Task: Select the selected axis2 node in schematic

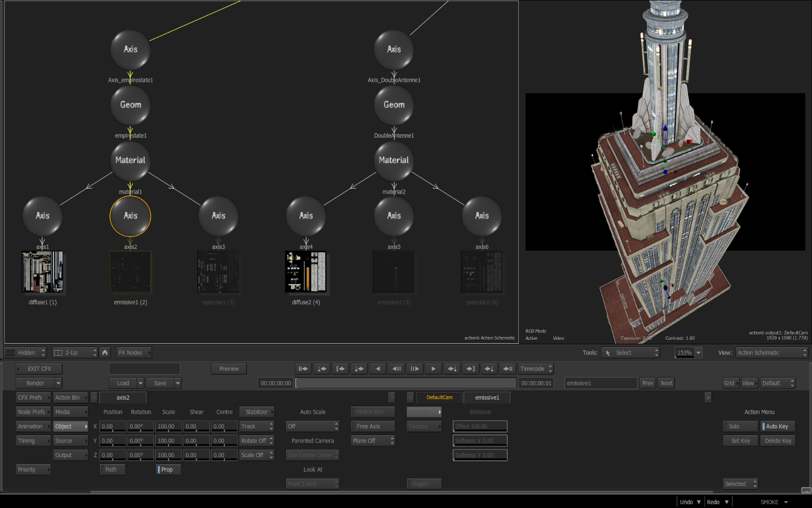Action: [130, 216]
